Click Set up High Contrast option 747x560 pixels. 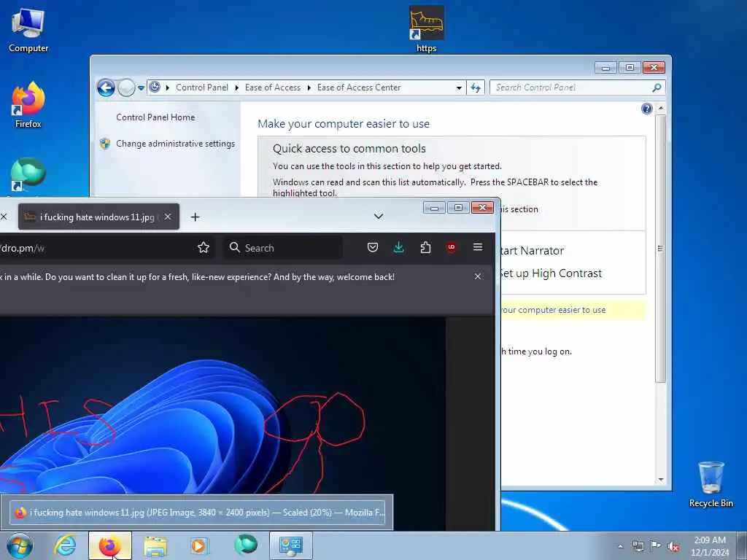click(550, 273)
